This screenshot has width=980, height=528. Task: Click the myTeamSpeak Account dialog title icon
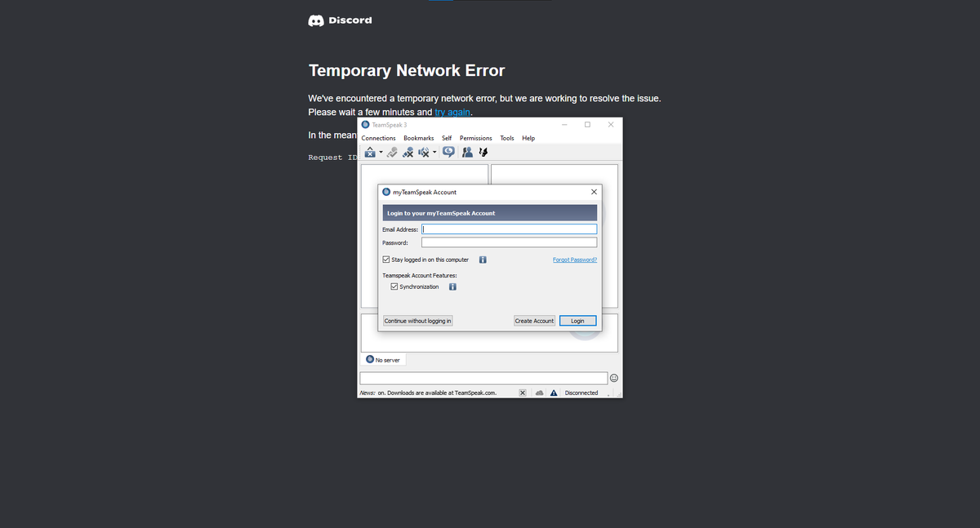pos(386,192)
